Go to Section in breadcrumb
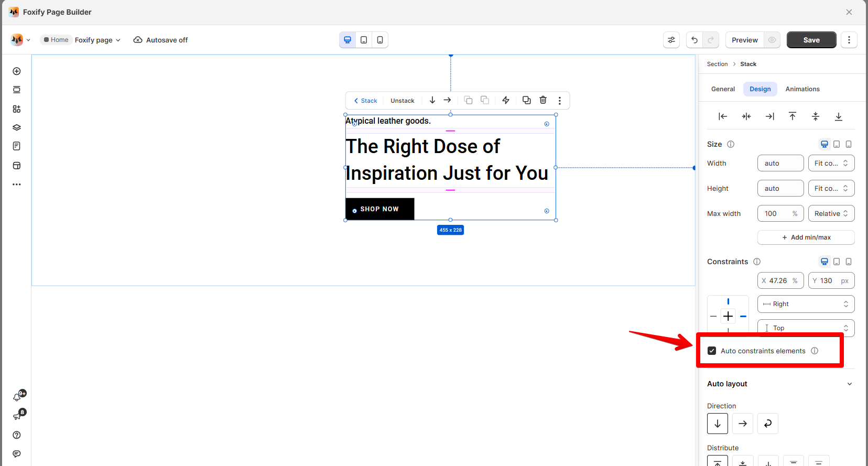Viewport: 868px width, 466px height. (x=717, y=64)
